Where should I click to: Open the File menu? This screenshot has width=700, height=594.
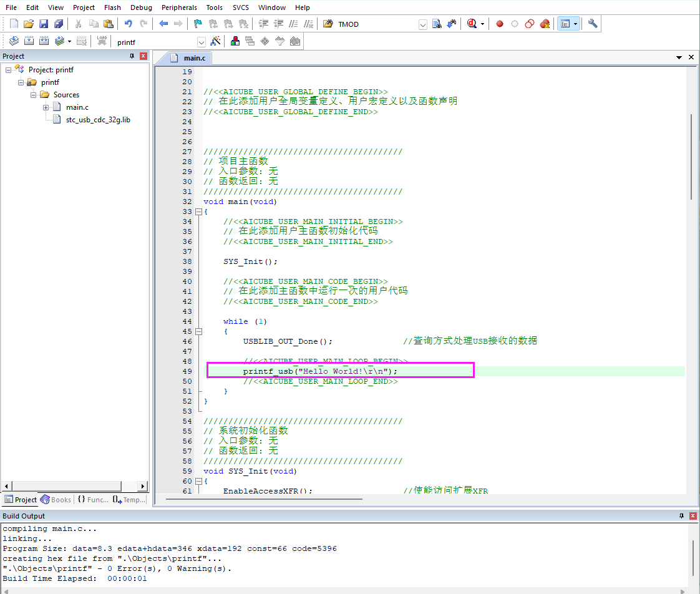(x=11, y=7)
